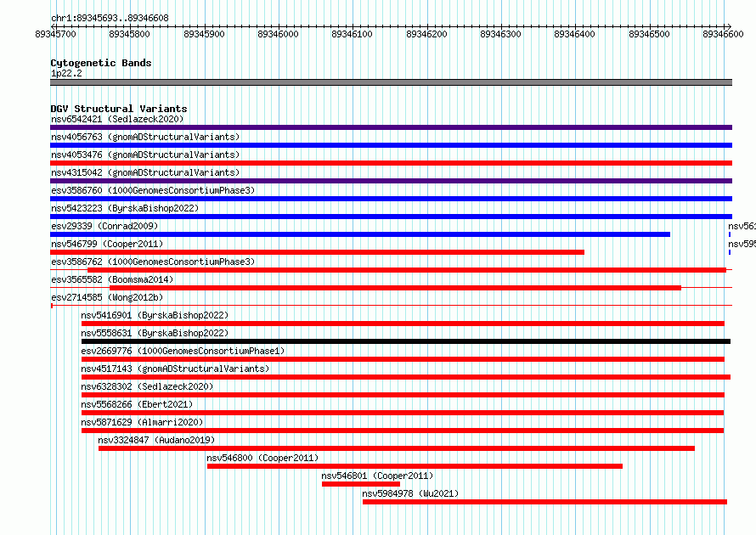Viewport: 756px width, 535px height.
Task: Click the nsv5568266 red variant bar
Action: (x=403, y=413)
